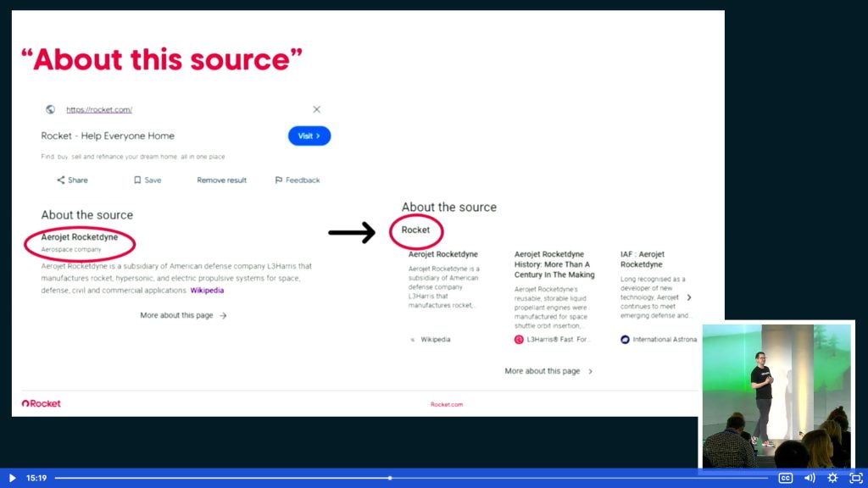The image size is (868, 488).
Task: Click the International Astronautical source icon
Action: (625, 340)
